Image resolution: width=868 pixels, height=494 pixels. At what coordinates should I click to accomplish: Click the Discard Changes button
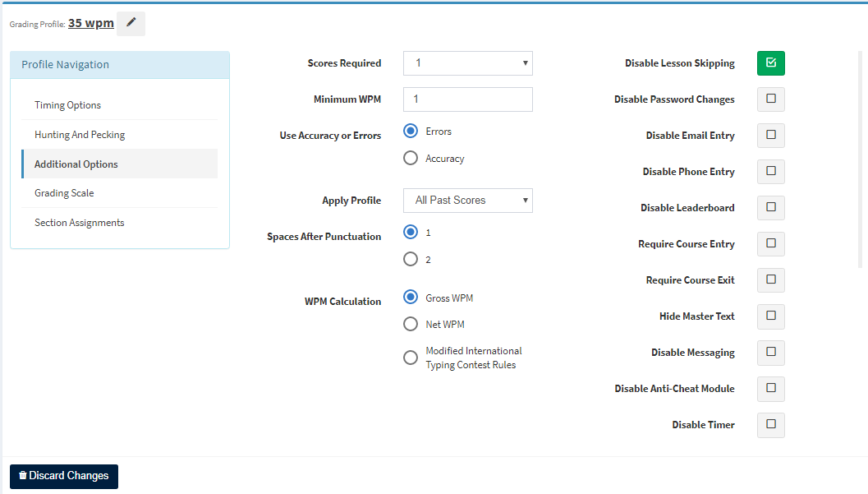click(x=63, y=476)
